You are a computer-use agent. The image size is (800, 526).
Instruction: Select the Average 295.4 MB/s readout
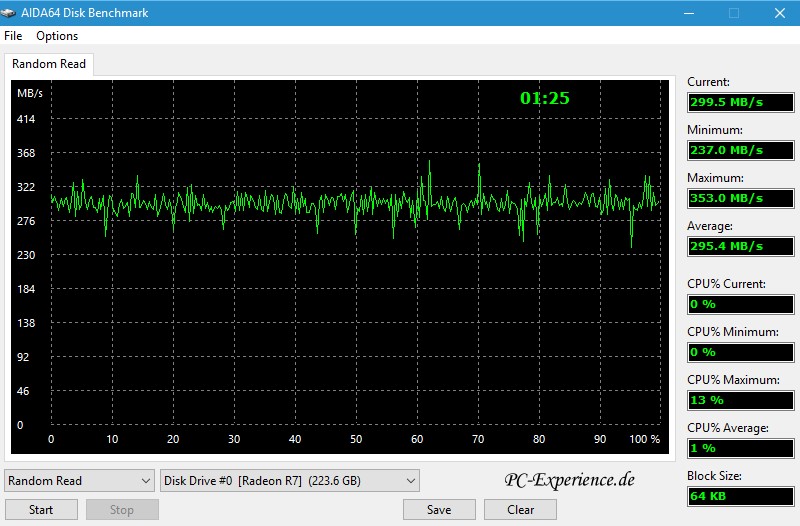(739, 246)
